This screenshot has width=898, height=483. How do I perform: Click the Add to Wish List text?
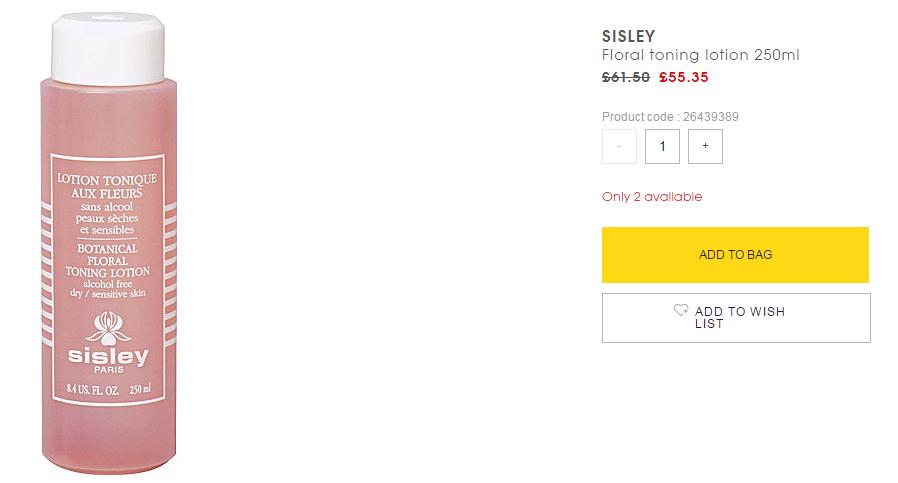pyautogui.click(x=740, y=317)
